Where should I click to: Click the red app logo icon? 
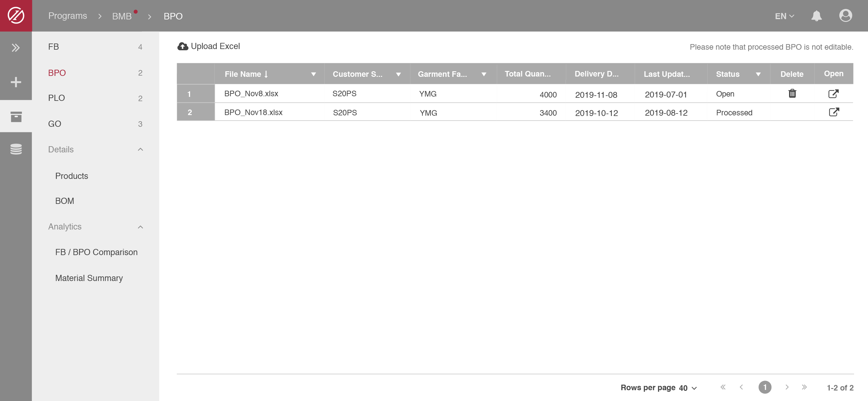pyautogui.click(x=16, y=16)
